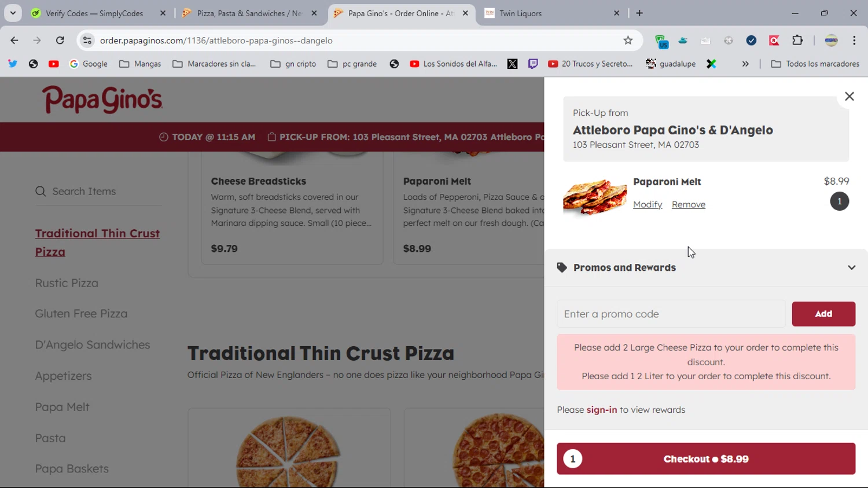Click the promo tag icon
The width and height of the screenshot is (868, 488).
point(561,267)
